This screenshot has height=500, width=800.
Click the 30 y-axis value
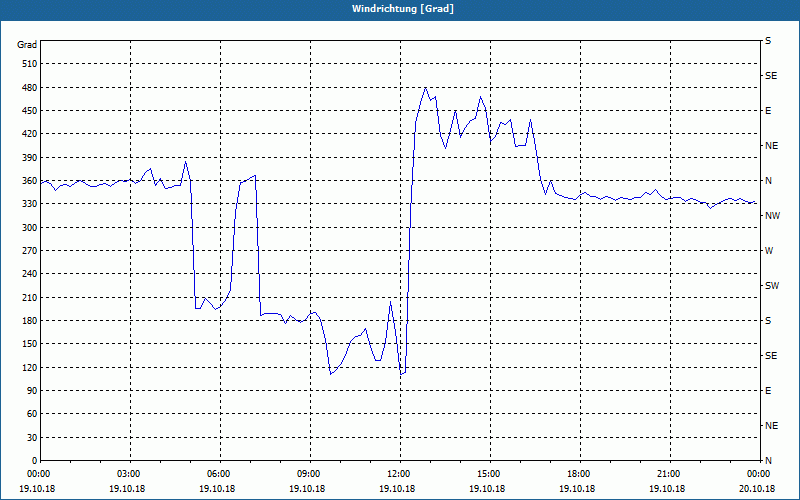(32, 438)
